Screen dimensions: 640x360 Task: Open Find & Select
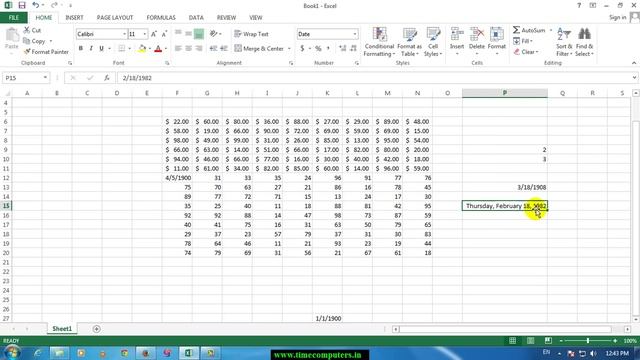point(584,42)
